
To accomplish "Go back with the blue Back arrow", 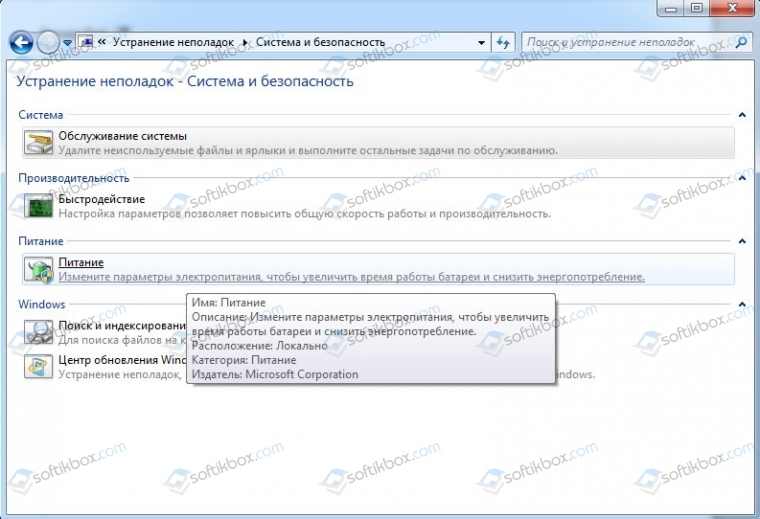I will (x=21, y=43).
